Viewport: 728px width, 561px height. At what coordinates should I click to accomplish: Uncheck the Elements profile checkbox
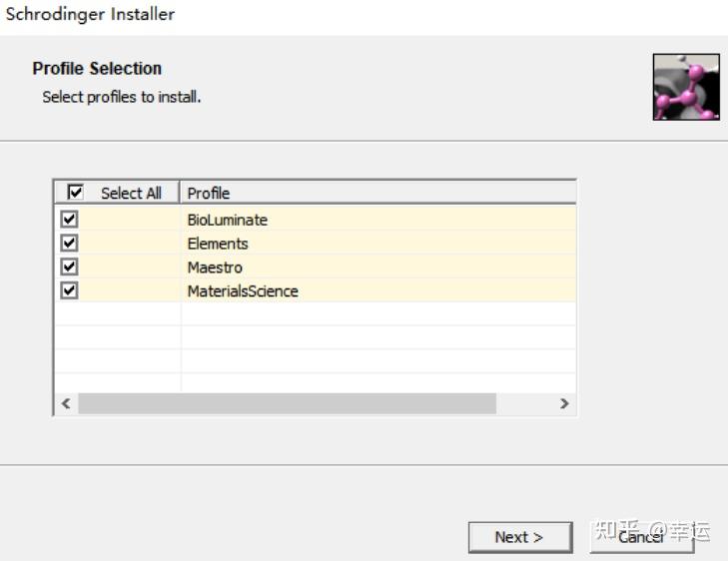(x=69, y=243)
